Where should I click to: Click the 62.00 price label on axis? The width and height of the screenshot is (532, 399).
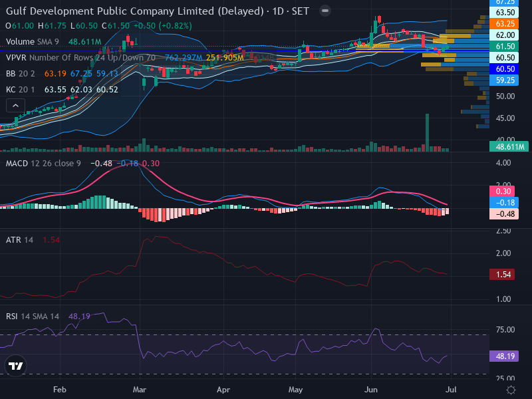pos(505,35)
